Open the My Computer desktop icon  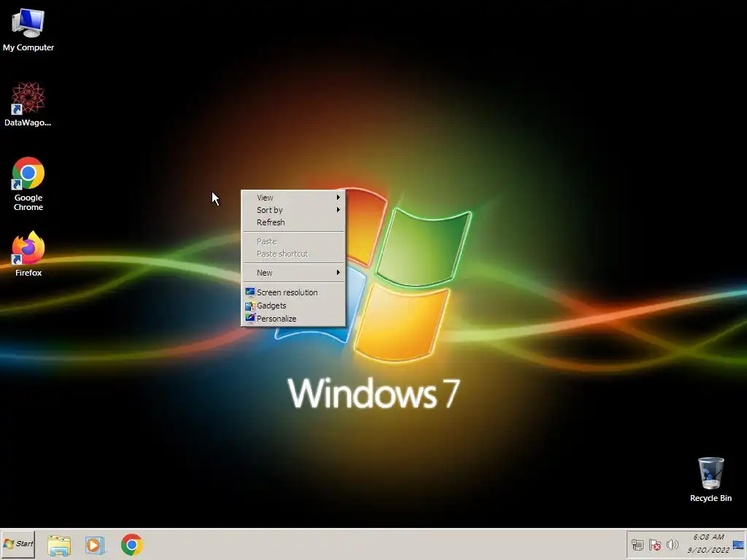(28, 30)
